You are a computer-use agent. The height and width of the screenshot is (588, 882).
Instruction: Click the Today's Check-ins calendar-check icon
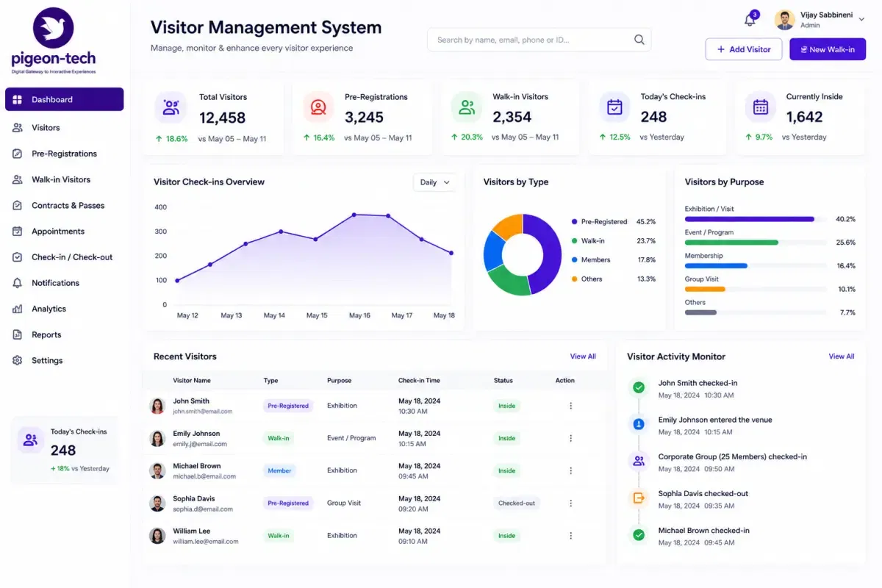pyautogui.click(x=614, y=107)
